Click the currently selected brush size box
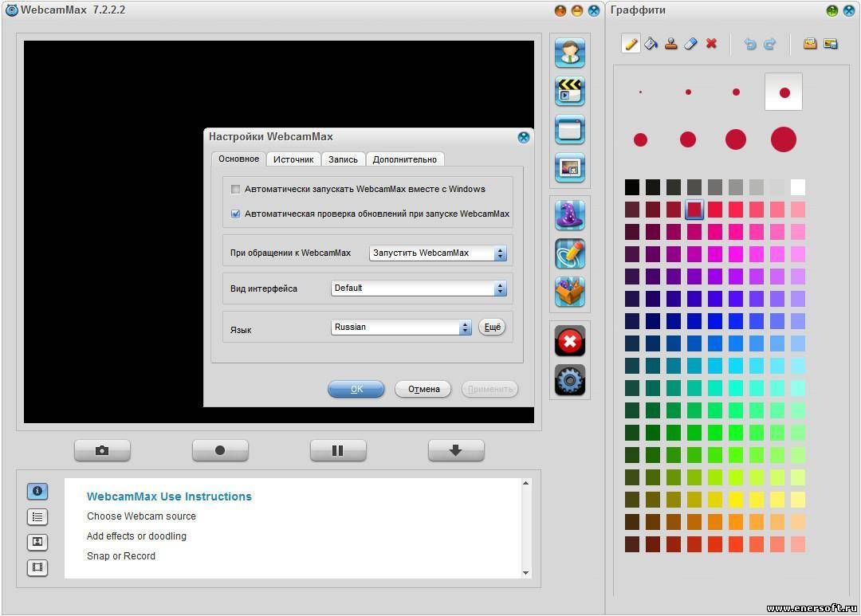This screenshot has height=616, width=861. click(x=784, y=92)
